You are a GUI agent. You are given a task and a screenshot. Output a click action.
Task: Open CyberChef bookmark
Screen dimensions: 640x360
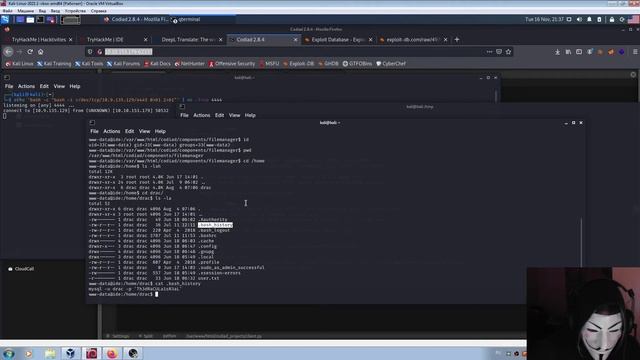(x=391, y=64)
